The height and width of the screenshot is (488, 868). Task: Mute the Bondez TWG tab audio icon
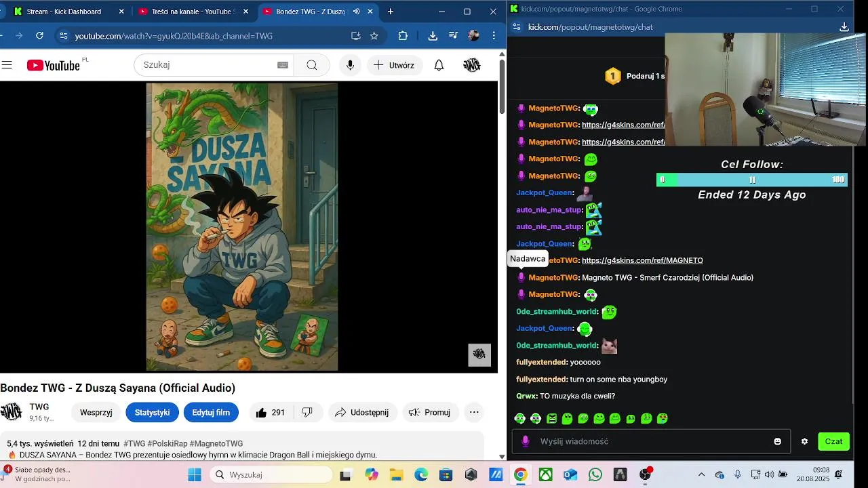[x=356, y=12]
